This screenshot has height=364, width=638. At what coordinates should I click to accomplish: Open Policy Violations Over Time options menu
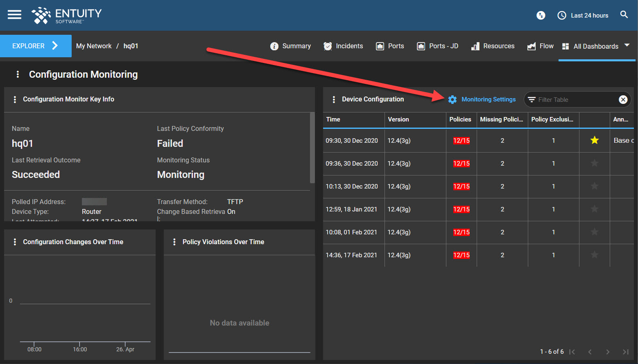174,242
